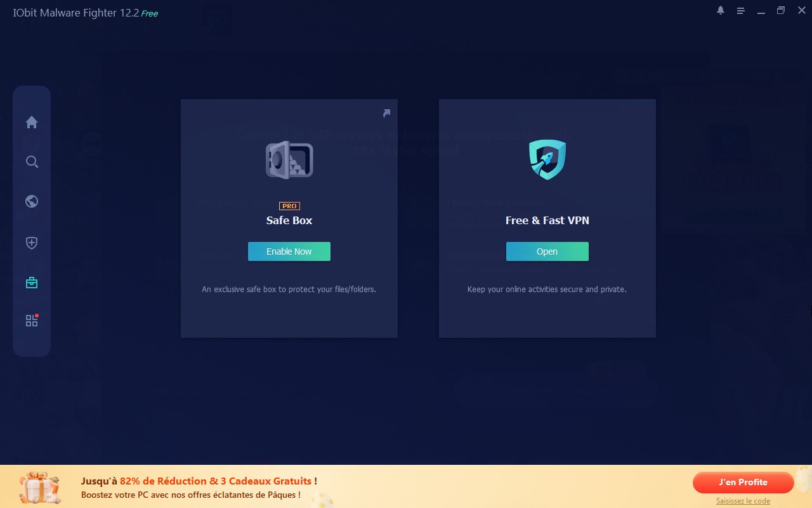Open the Toolbox briefcase icon
Viewport: 812px width, 508px height.
[x=32, y=282]
